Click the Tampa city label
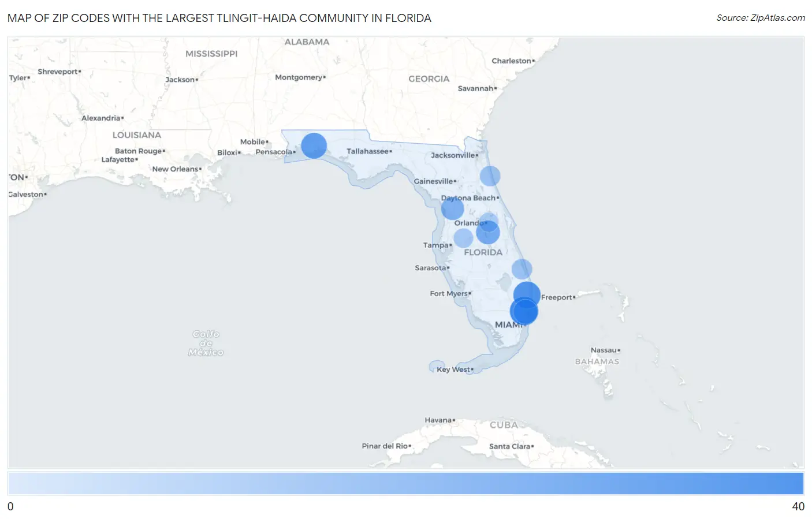The height and width of the screenshot is (519, 812). (x=436, y=245)
